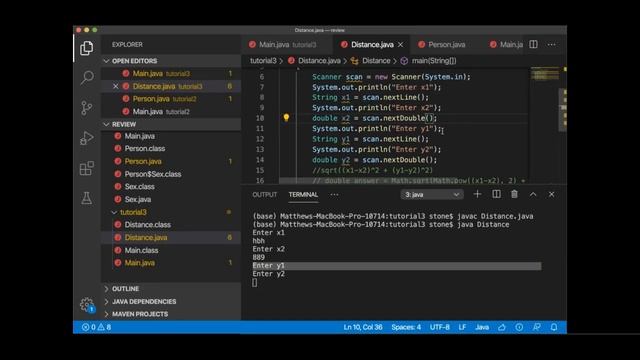Maximize the panel with up chevron
This screenshot has height=360, width=640.
point(533,194)
